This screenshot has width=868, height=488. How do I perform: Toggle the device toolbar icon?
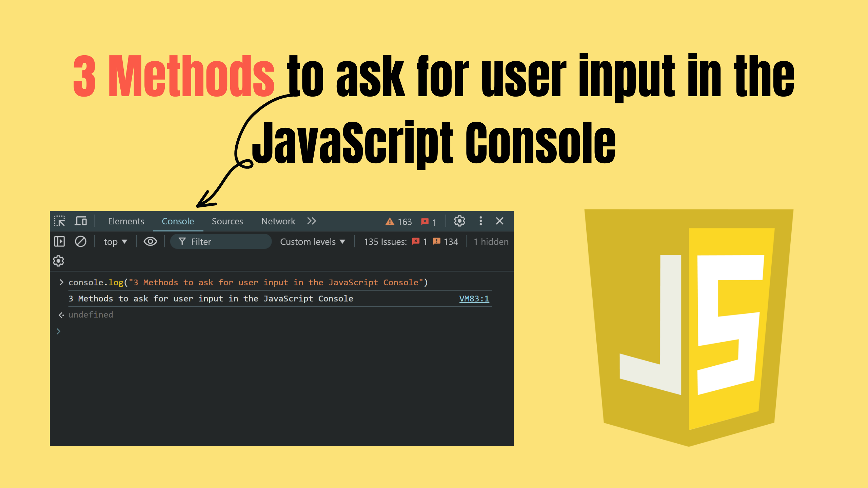(81, 221)
